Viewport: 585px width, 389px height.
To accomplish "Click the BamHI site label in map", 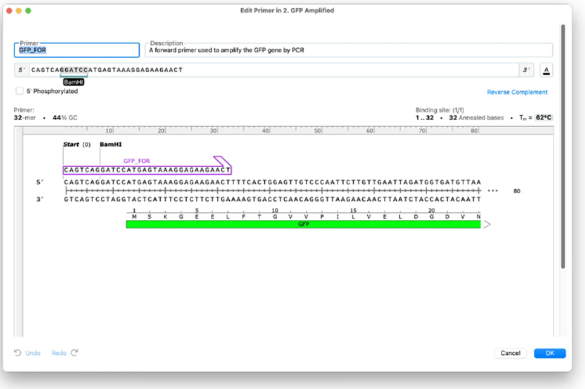I will click(x=110, y=144).
